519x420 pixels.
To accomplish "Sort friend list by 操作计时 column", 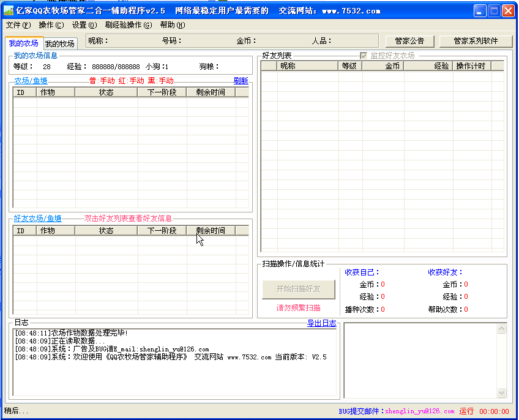I will click(x=472, y=66).
